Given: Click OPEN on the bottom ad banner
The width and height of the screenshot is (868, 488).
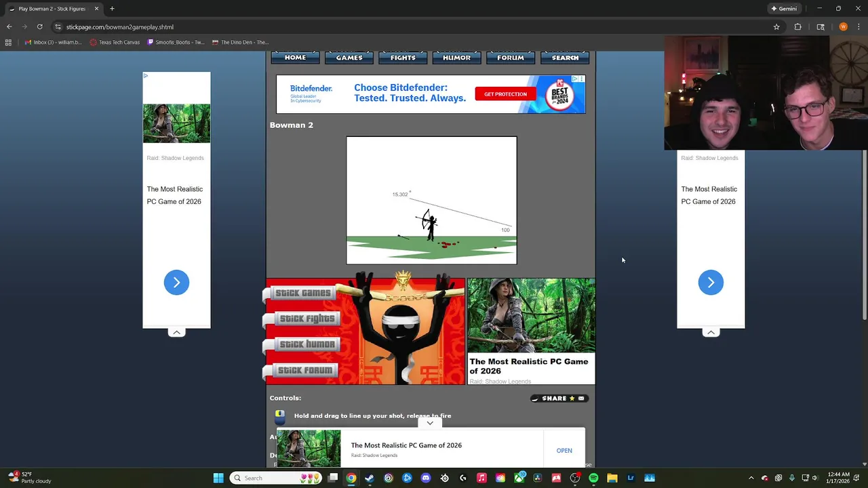Looking at the screenshot, I should [x=564, y=451].
